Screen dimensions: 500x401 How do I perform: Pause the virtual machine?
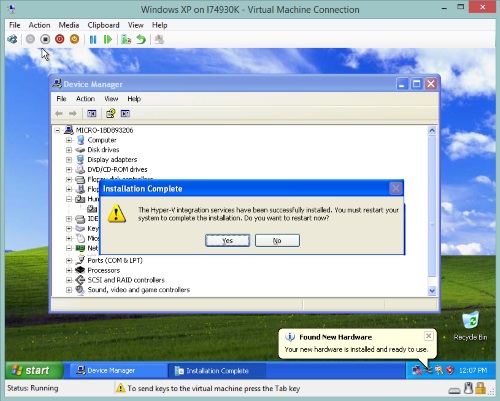(x=93, y=40)
